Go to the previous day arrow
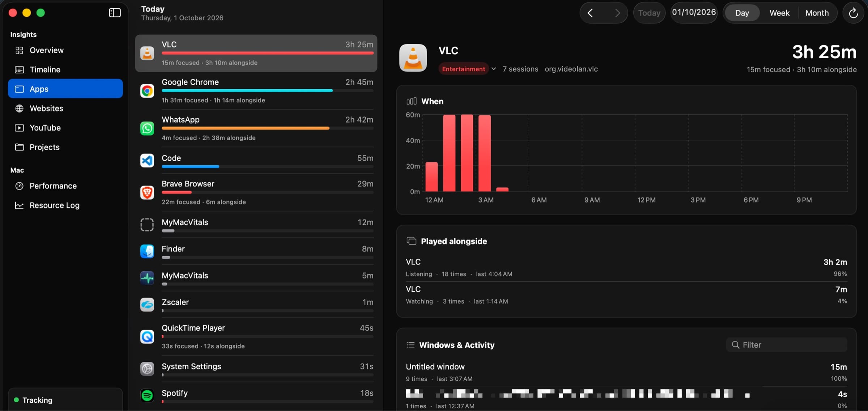Viewport: 868px width, 411px height. pyautogui.click(x=590, y=13)
